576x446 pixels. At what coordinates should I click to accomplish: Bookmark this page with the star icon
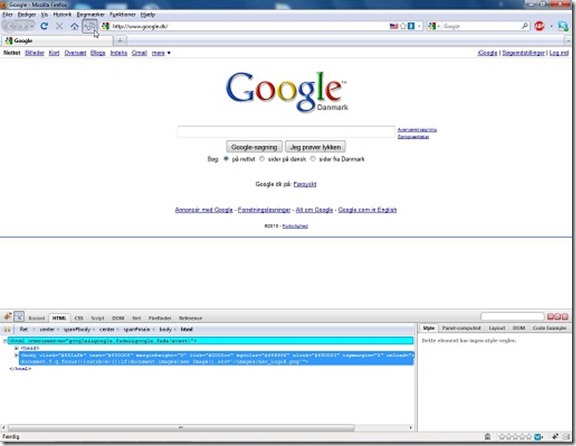[x=403, y=26]
